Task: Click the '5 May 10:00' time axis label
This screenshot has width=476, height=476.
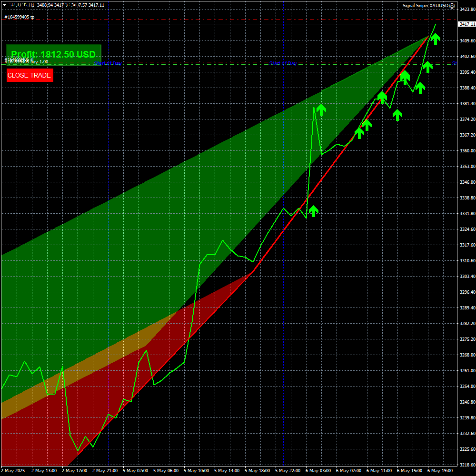Action: pos(196,471)
